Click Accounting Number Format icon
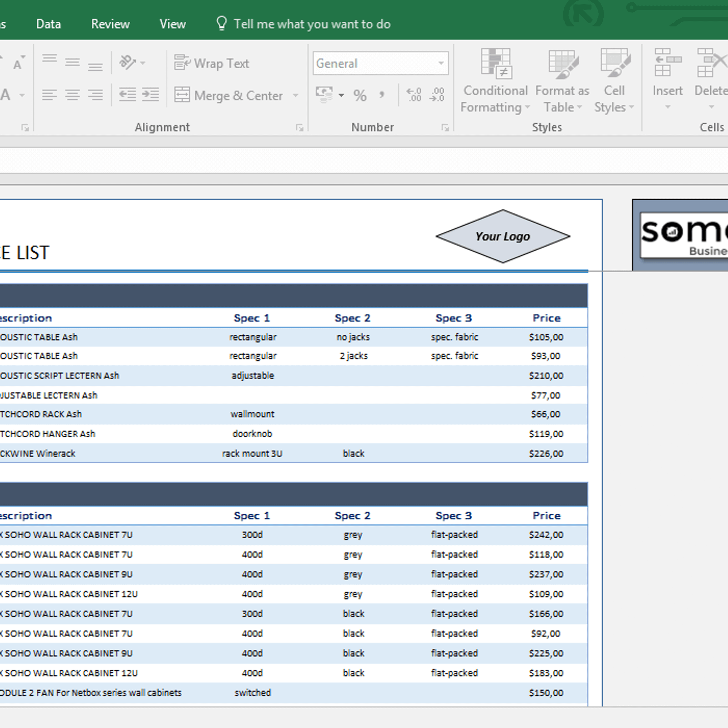Image resolution: width=728 pixels, height=728 pixels. click(324, 95)
